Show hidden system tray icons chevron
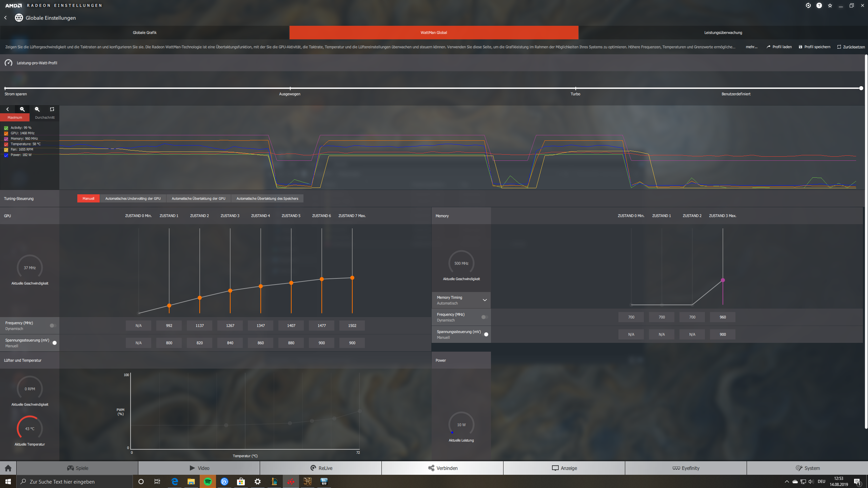 pyautogui.click(x=787, y=482)
